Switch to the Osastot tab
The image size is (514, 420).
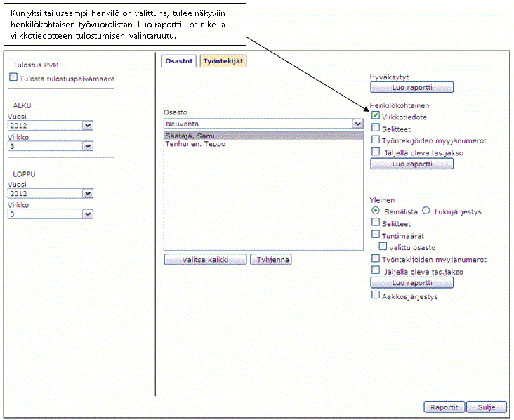[178, 61]
